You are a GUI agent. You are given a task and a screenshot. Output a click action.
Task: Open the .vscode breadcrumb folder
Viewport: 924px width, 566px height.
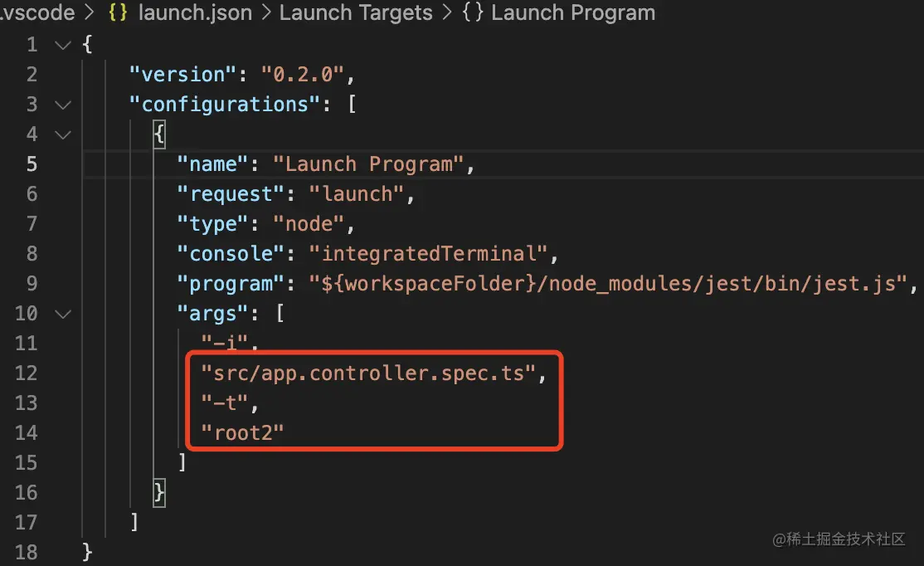(37, 12)
